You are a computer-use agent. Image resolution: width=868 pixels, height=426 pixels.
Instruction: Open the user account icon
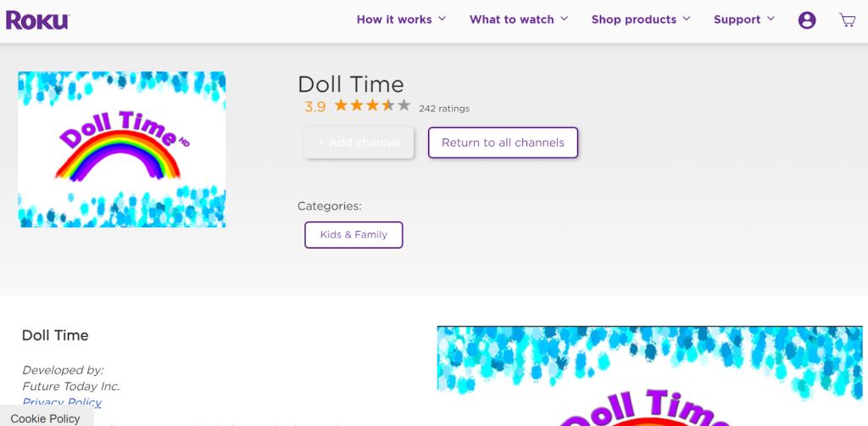(x=807, y=20)
